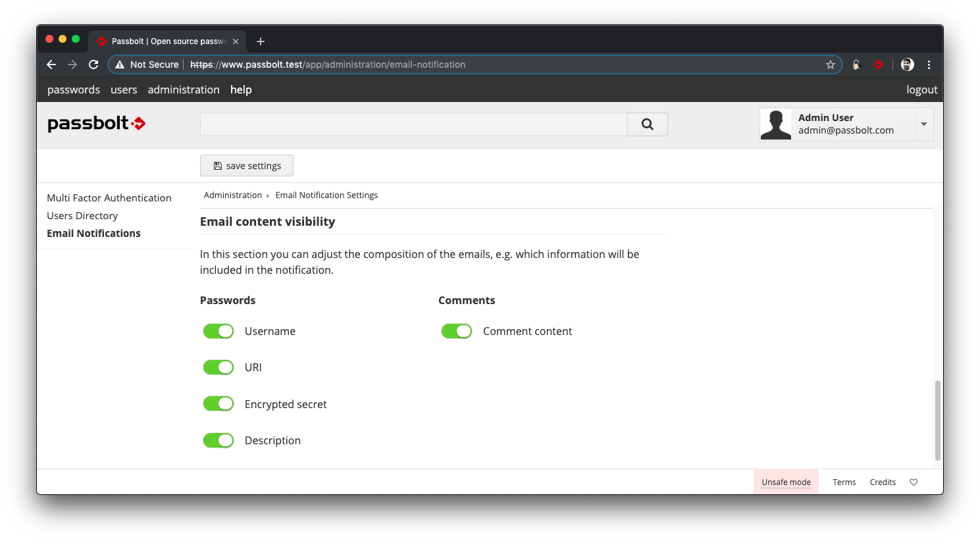The image size is (980, 543).
Task: Open the passwords menu
Action: click(x=74, y=90)
